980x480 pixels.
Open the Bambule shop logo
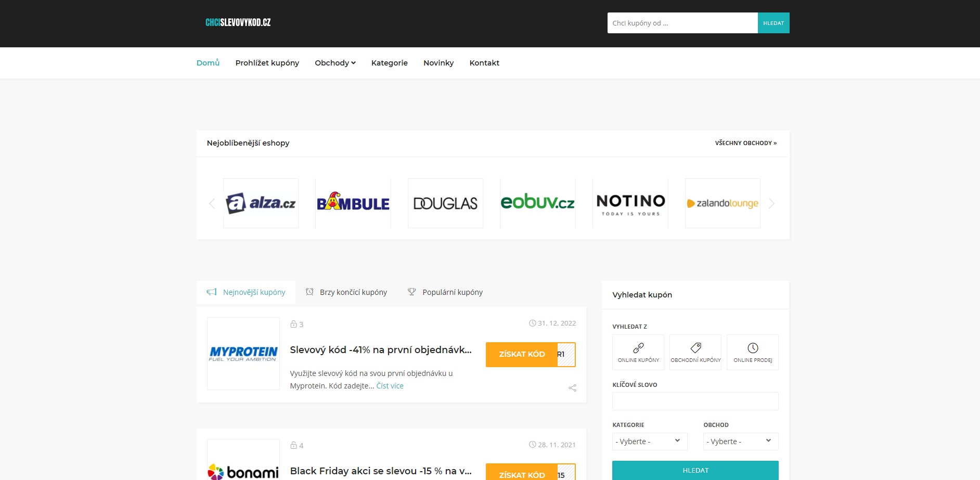pyautogui.click(x=353, y=203)
